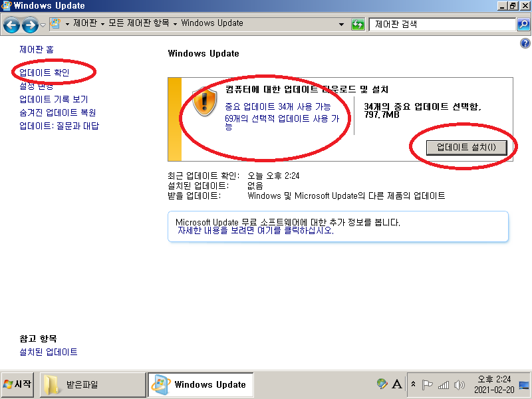Go back with the blue Back arrow
Viewport: 532px width, 399px height.
coord(11,25)
